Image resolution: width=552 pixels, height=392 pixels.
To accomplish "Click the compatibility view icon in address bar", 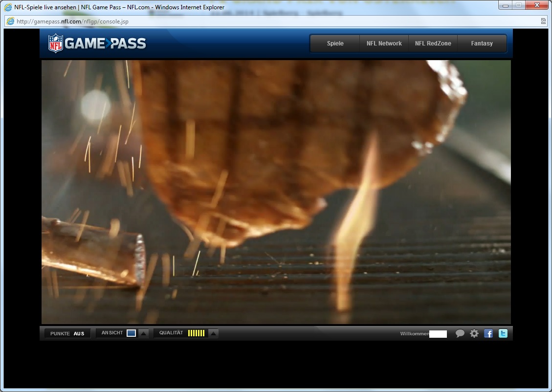I will click(x=543, y=22).
